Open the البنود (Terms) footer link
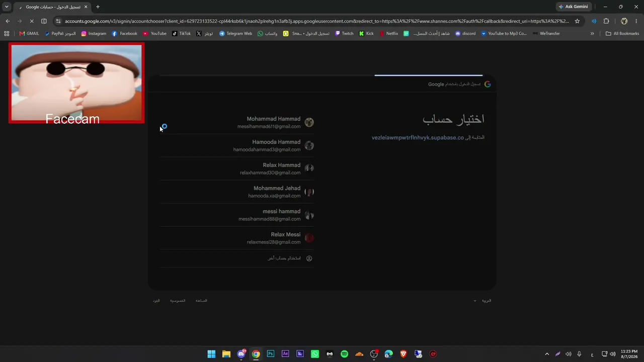644x362 pixels. click(156, 301)
